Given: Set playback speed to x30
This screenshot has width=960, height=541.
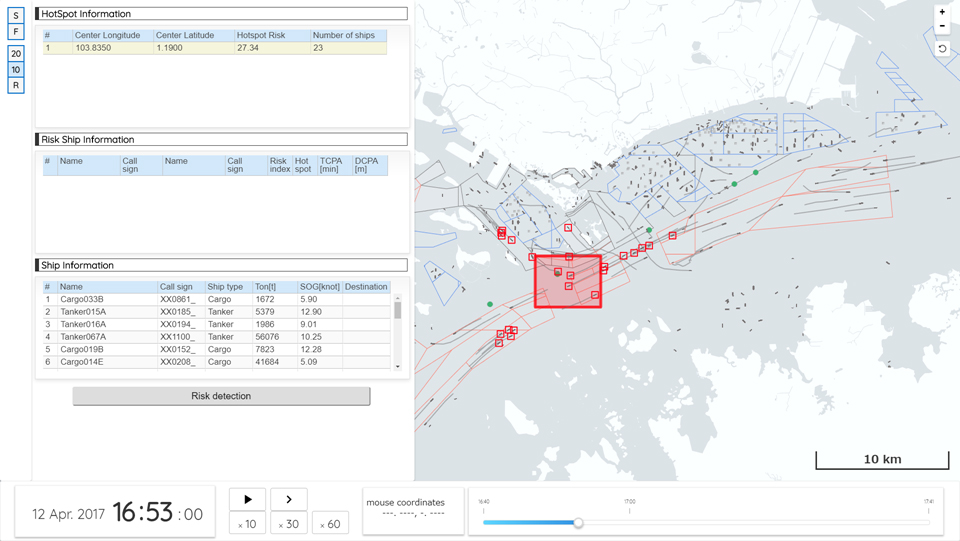Looking at the screenshot, I should coord(289,524).
